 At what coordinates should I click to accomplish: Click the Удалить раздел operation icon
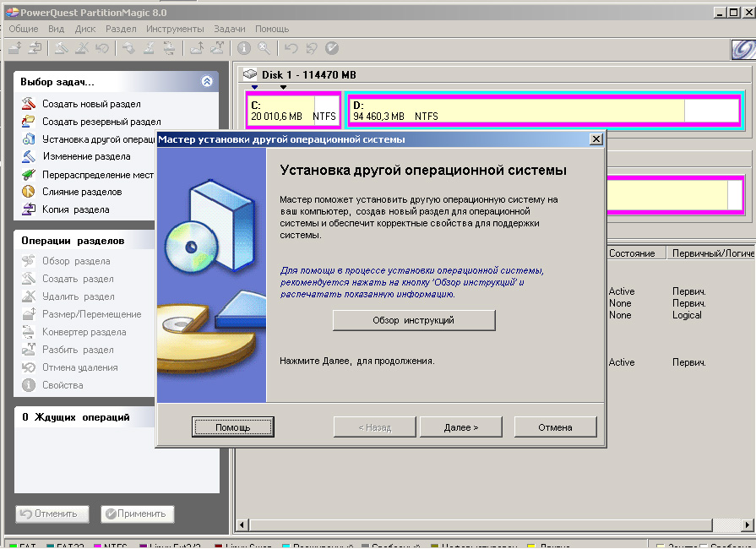point(29,296)
